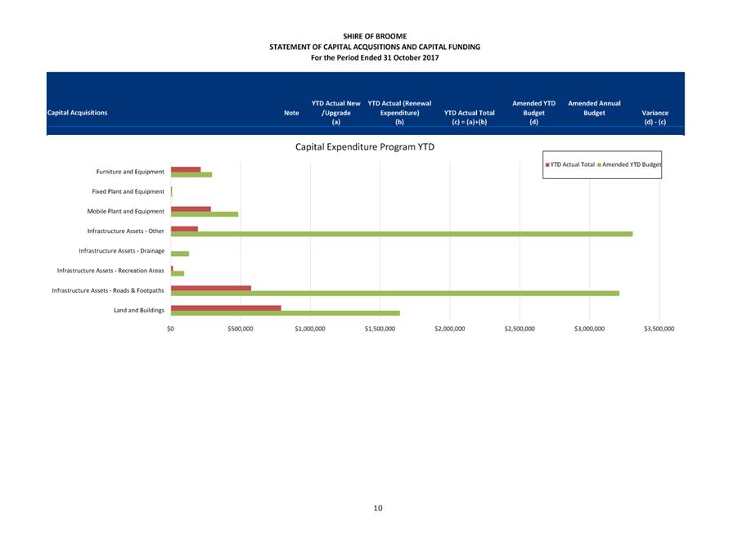Click the 'Amended YTD Budget' legend label
The image size is (756, 534).
pyautogui.click(x=632, y=164)
